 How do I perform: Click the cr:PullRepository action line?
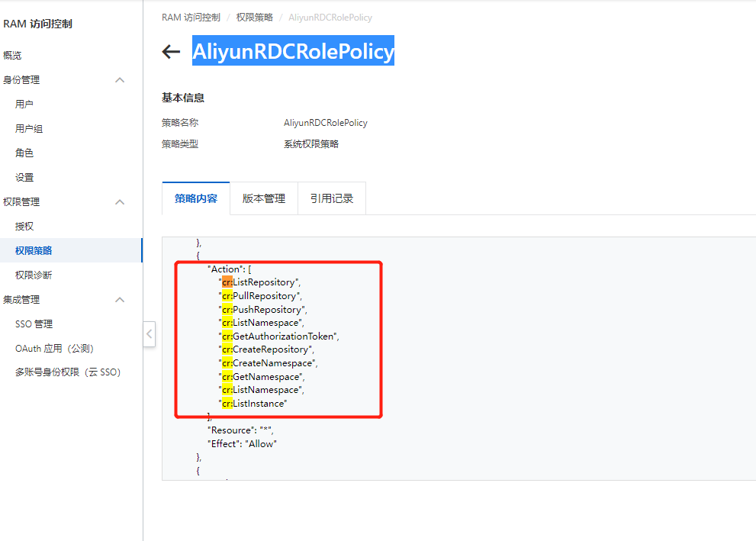(x=260, y=295)
